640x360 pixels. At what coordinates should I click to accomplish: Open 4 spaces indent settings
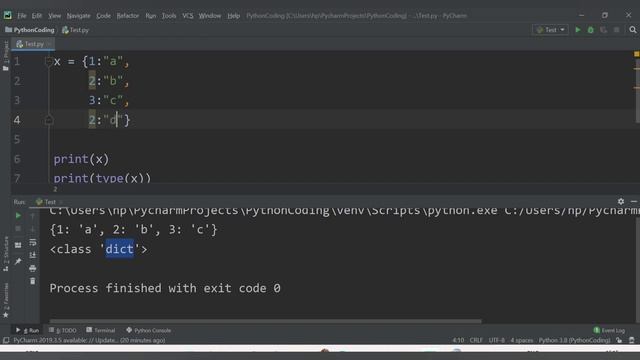click(x=522, y=340)
